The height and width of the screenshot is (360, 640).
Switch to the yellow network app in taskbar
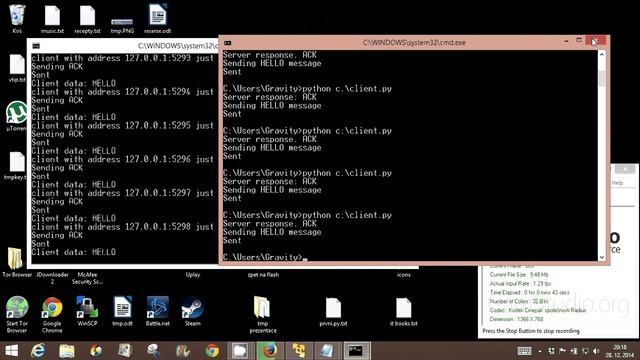[x=298, y=351]
